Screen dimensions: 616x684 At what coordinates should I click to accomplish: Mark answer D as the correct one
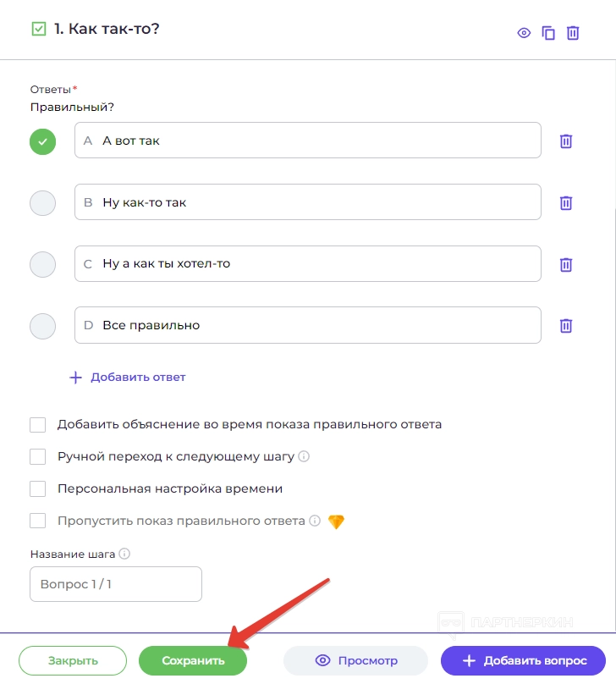click(x=42, y=326)
